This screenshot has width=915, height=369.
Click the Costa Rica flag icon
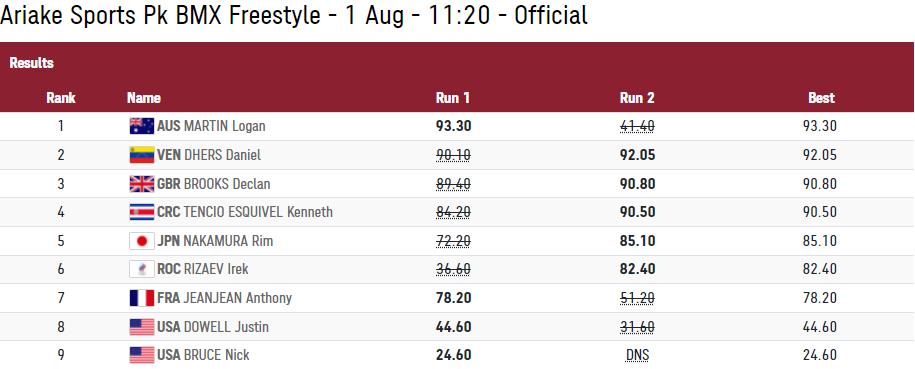(x=142, y=211)
